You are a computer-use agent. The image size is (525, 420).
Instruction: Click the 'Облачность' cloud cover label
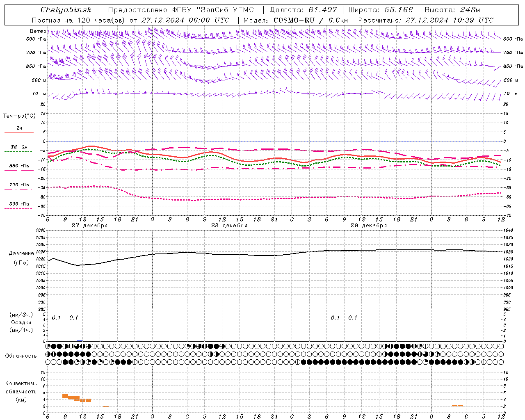21,356
